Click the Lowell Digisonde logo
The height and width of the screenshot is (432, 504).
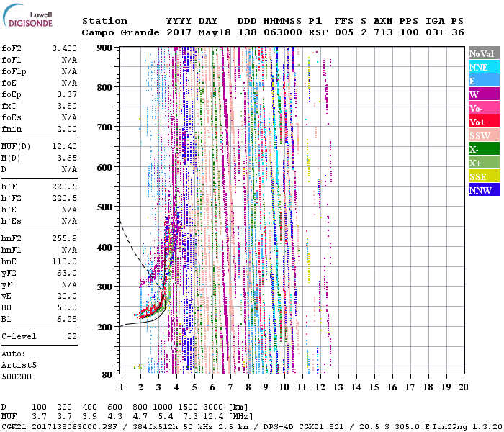(x=27, y=16)
